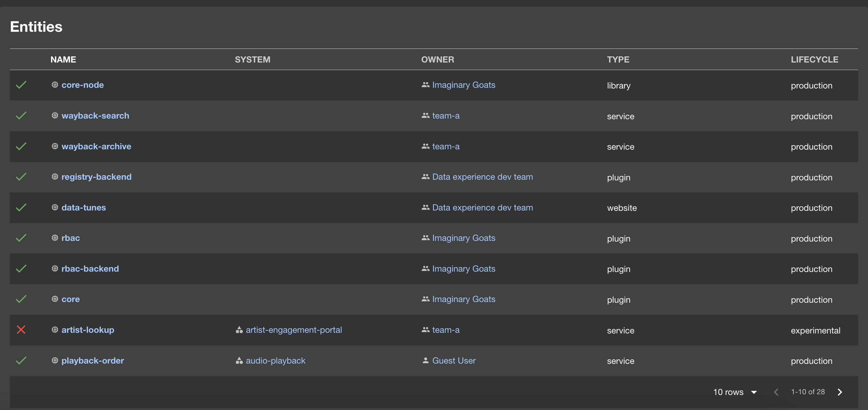This screenshot has width=868, height=410.
Task: Open the artist-engagement-portal system link
Action: 294,330
